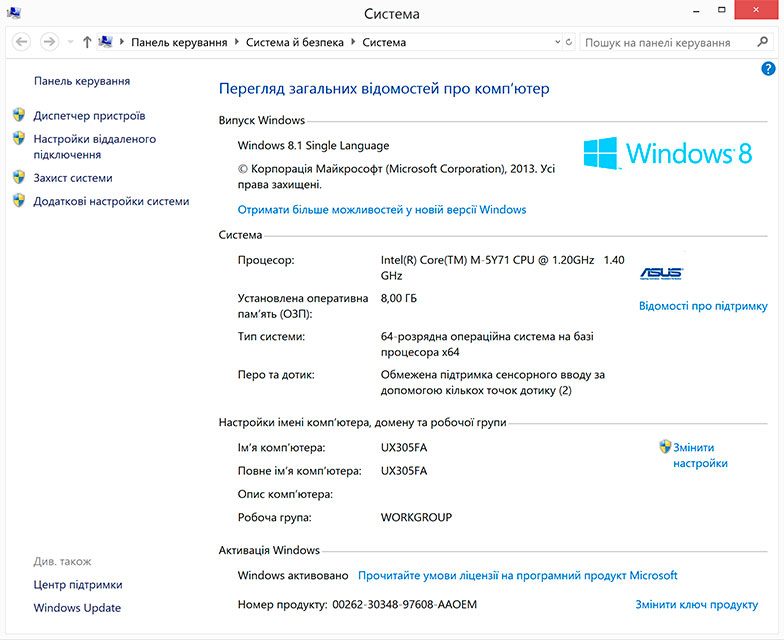Screen dimensions: 784x640
Task: Go back using the Back arrow
Action: tap(22, 42)
